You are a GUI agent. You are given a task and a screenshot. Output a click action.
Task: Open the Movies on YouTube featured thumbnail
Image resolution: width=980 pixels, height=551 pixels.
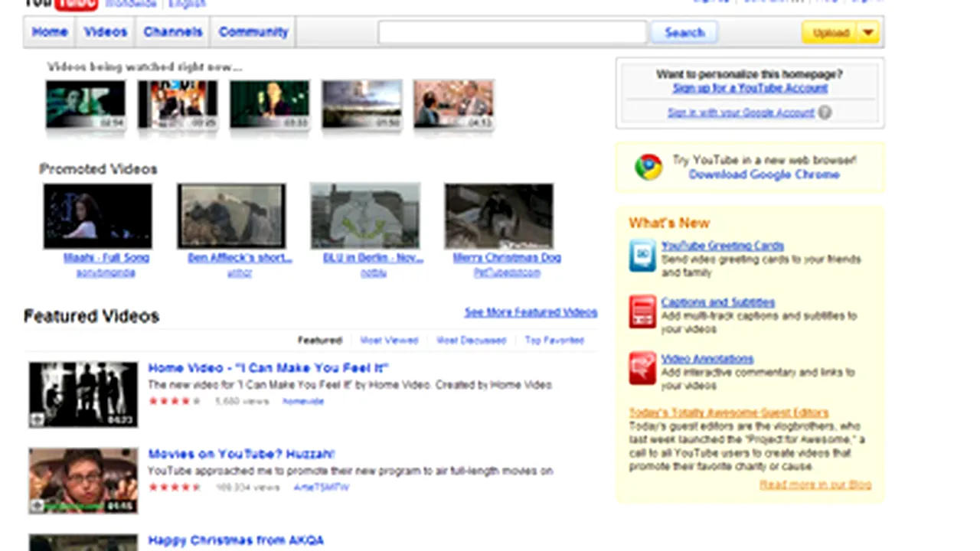tap(83, 481)
